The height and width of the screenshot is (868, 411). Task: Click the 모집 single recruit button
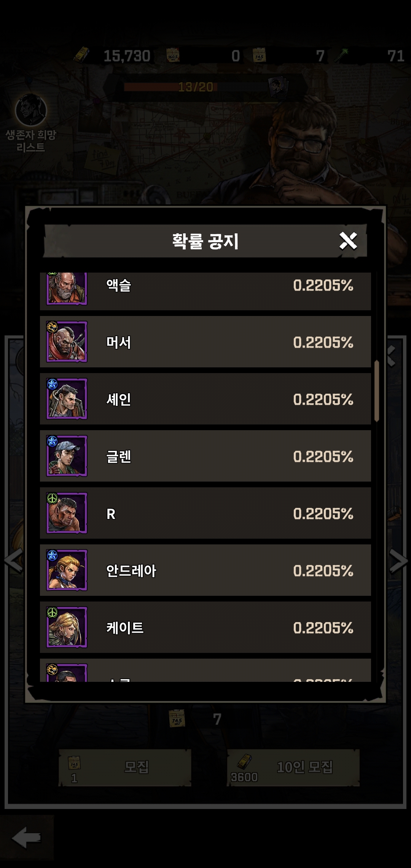125,767
